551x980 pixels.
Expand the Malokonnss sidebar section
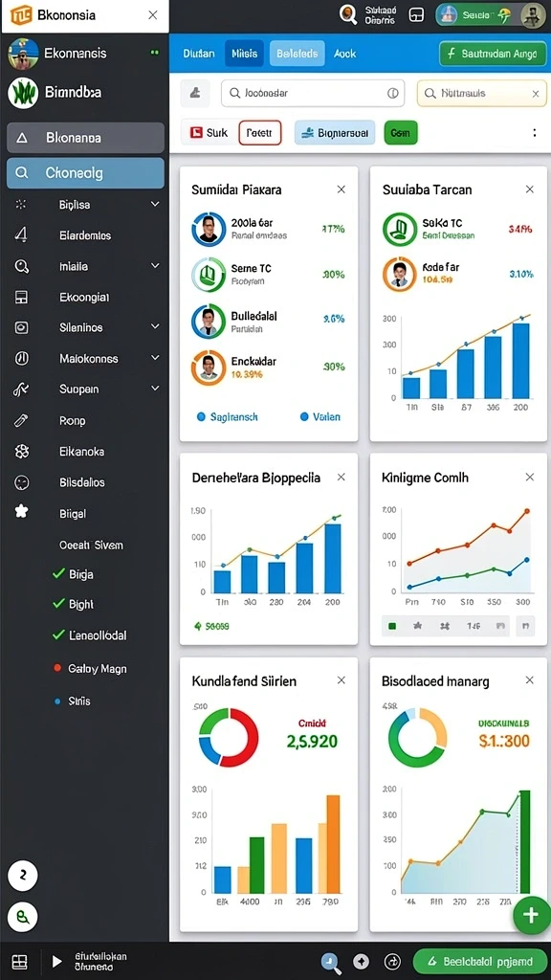(155, 358)
